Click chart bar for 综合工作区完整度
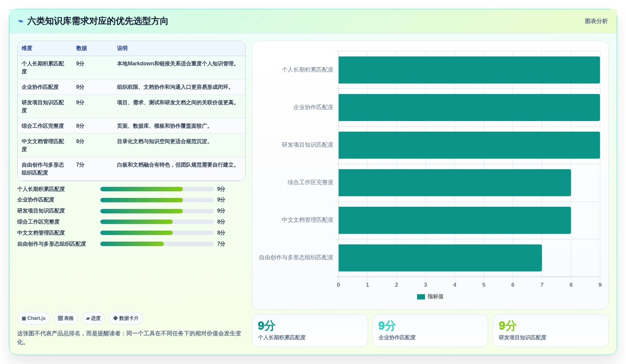Viewport: 626px width, 364px height. tap(455, 182)
